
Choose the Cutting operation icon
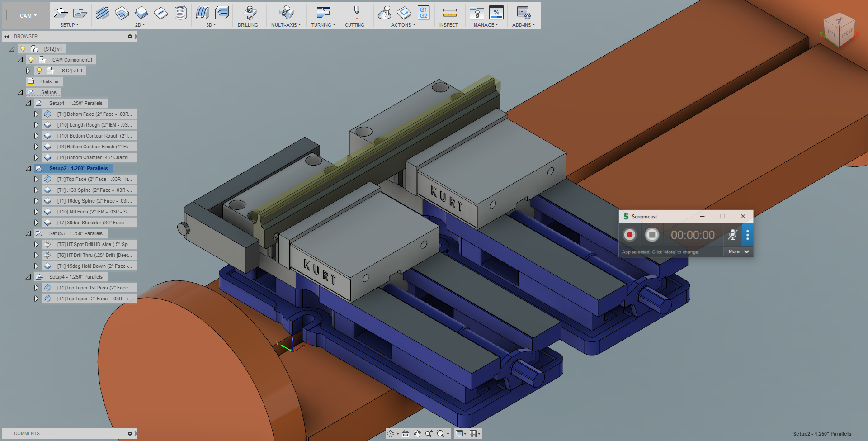[357, 13]
